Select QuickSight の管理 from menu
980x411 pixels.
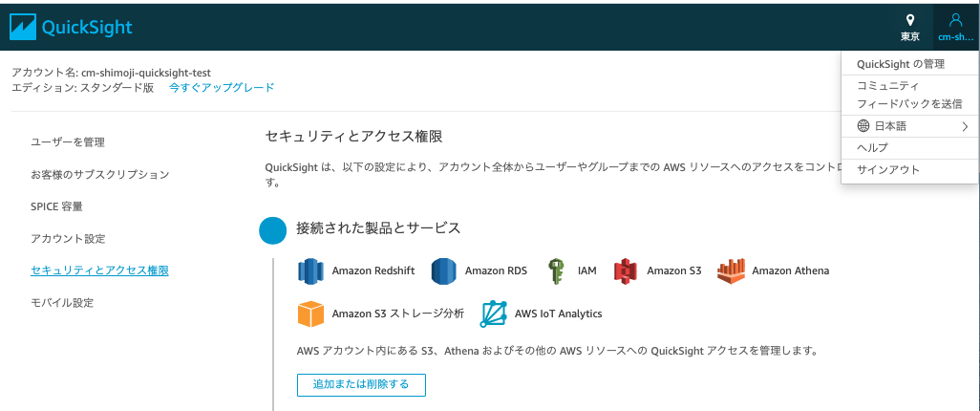tap(901, 64)
